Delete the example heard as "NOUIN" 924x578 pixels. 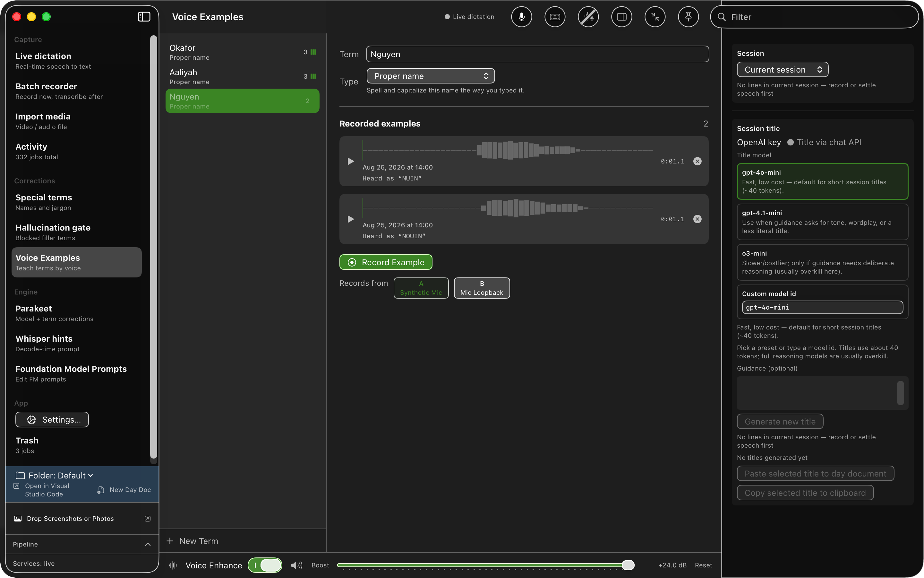pos(697,219)
